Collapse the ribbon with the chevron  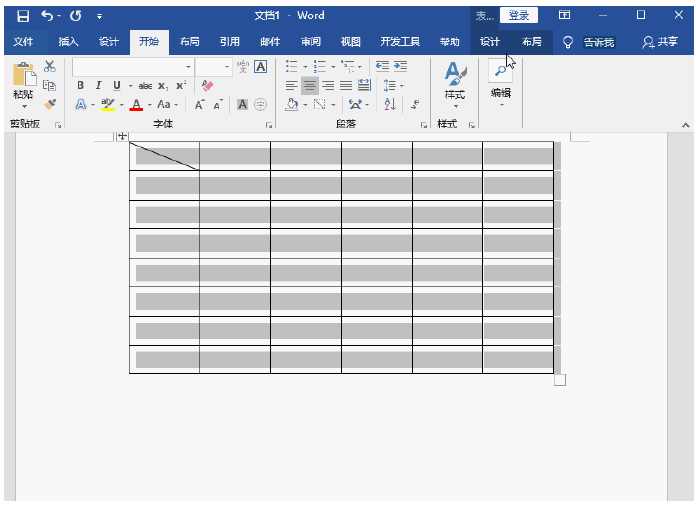point(686,126)
